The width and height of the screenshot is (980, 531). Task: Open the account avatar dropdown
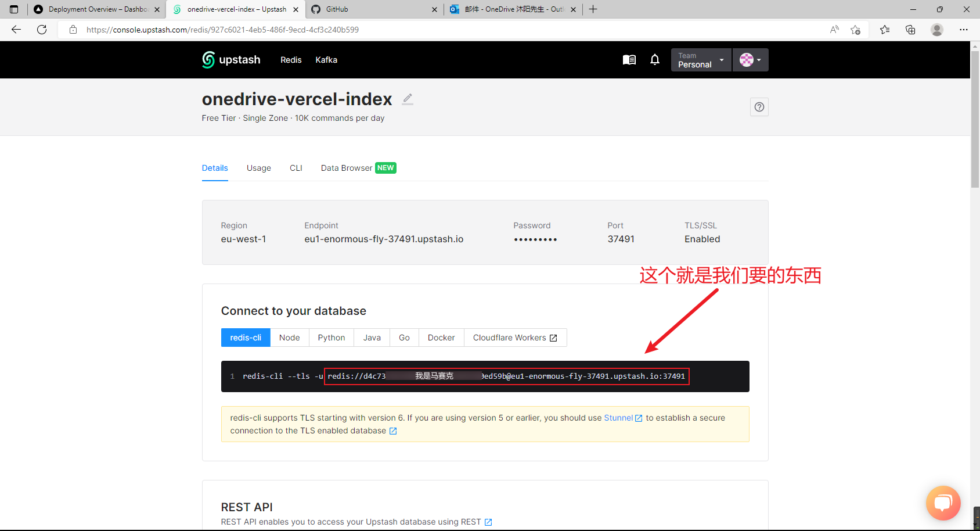(x=750, y=59)
